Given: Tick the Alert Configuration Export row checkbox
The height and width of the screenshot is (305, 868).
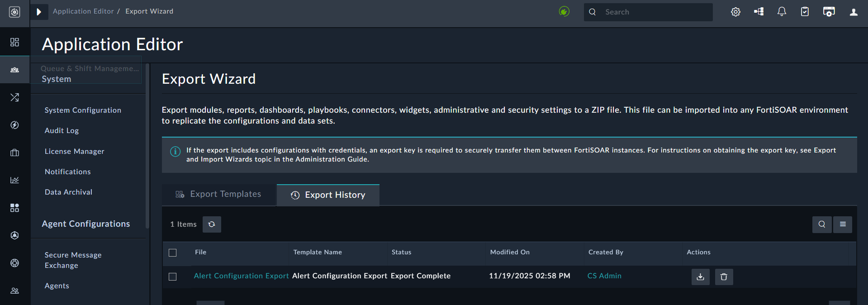Looking at the screenshot, I should click(173, 276).
